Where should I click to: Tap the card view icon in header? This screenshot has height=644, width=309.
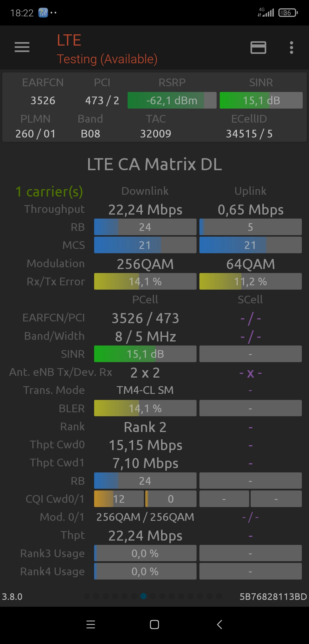click(258, 48)
